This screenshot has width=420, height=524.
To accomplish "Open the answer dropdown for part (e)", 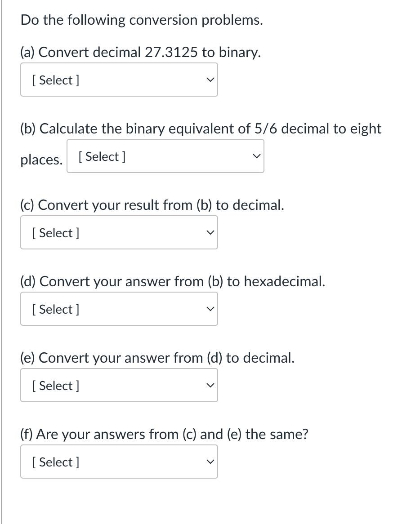I will click(x=119, y=385).
